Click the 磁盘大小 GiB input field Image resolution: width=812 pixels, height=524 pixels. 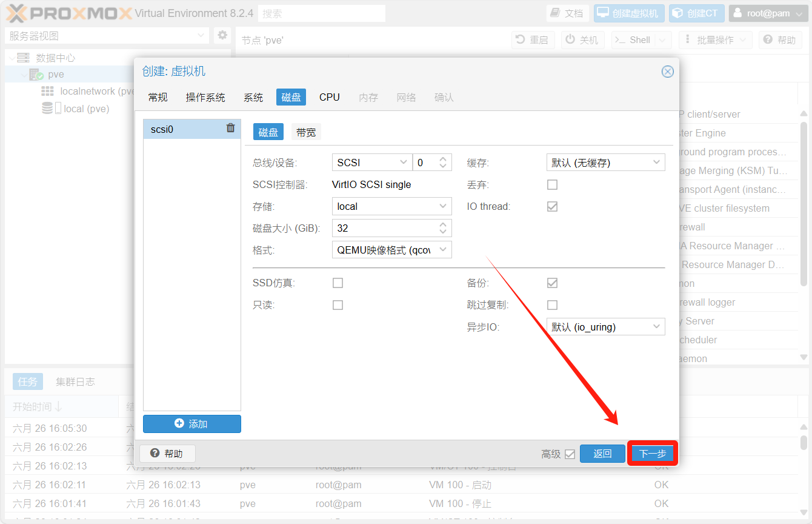[384, 229]
